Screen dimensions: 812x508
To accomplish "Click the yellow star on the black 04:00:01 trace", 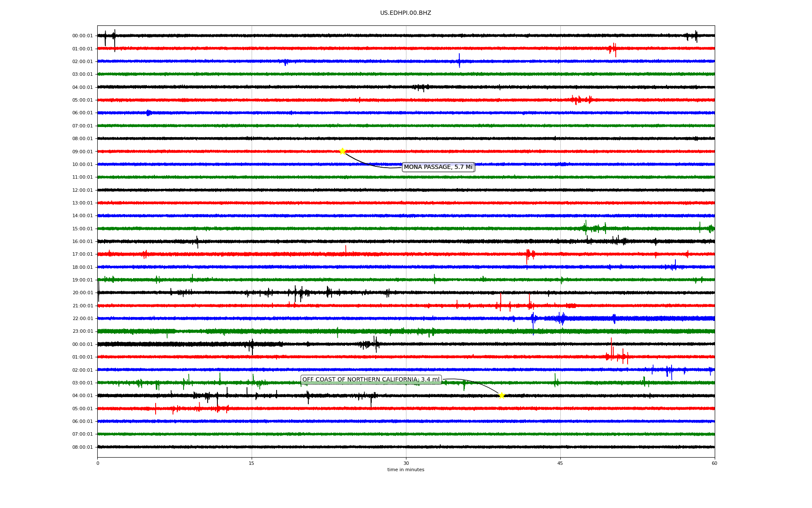I will click(502, 395).
